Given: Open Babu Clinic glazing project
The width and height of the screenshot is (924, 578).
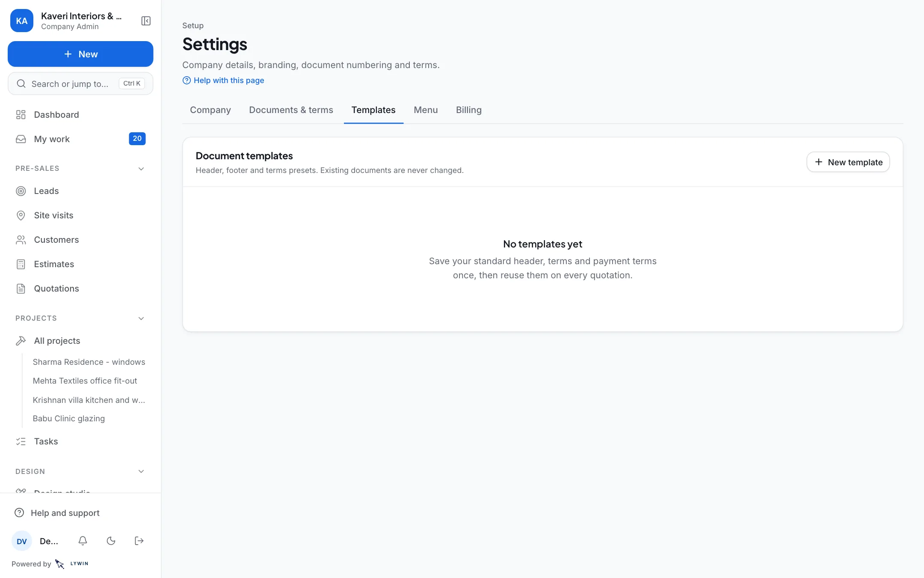Looking at the screenshot, I should coord(69,419).
